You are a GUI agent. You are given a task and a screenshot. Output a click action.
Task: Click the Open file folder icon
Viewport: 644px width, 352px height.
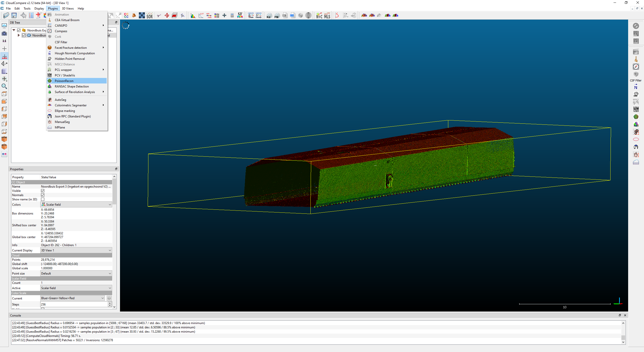click(x=6, y=15)
